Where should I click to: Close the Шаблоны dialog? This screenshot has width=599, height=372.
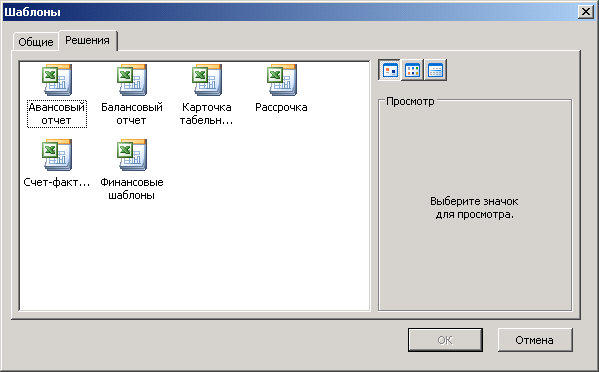(x=586, y=12)
